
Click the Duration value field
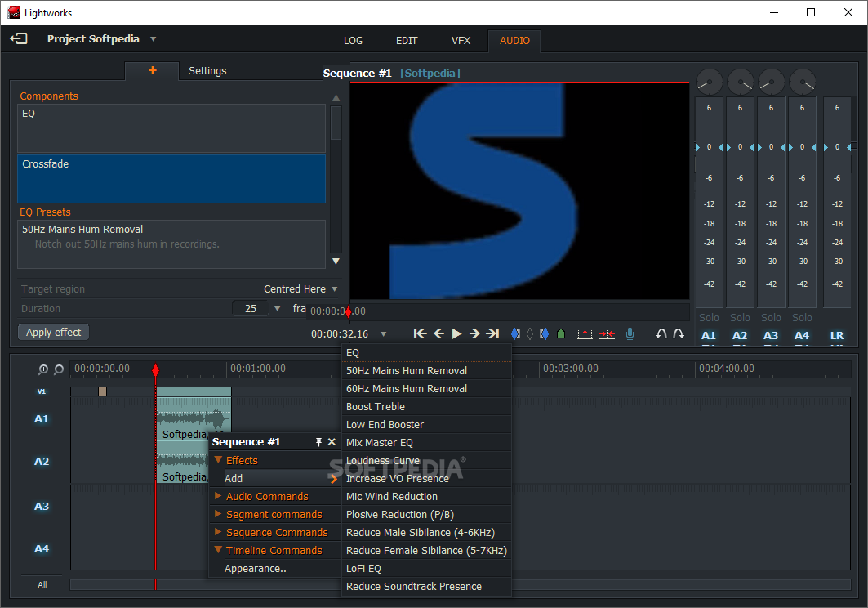pos(251,309)
